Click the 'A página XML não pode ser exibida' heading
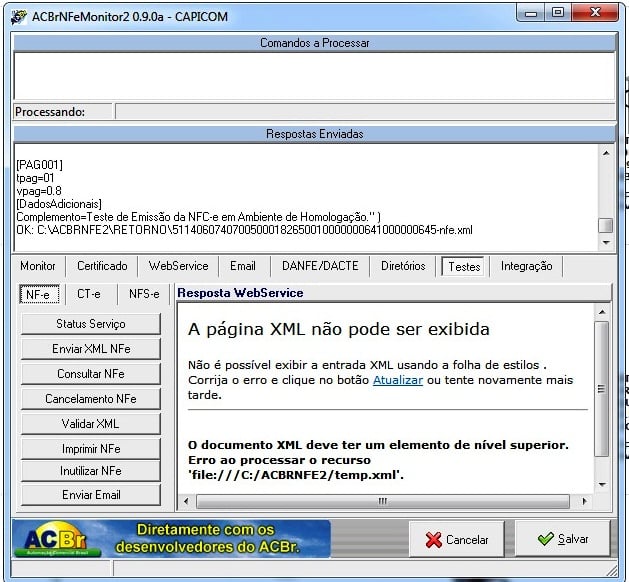This screenshot has width=629, height=582. click(339, 329)
